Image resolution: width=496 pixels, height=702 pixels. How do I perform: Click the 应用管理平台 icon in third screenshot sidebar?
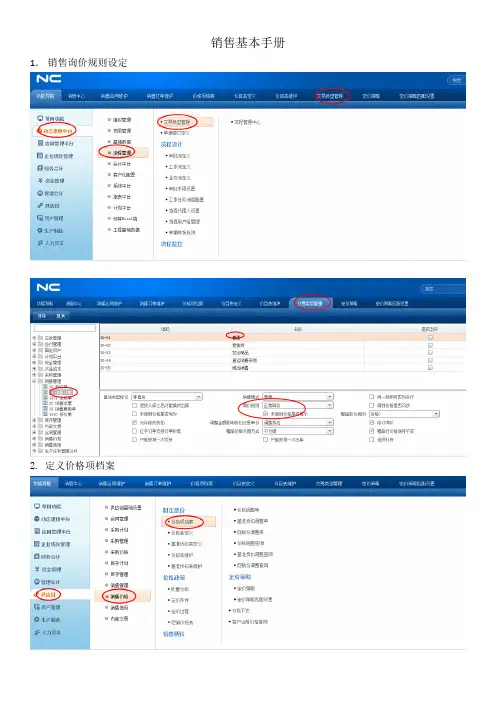pyautogui.click(x=37, y=531)
